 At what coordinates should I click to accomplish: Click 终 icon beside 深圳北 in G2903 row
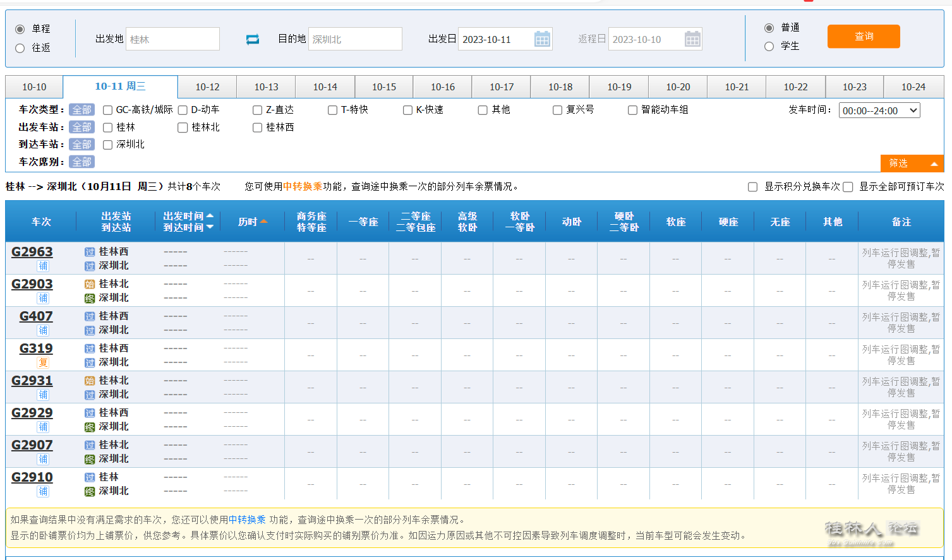90,298
